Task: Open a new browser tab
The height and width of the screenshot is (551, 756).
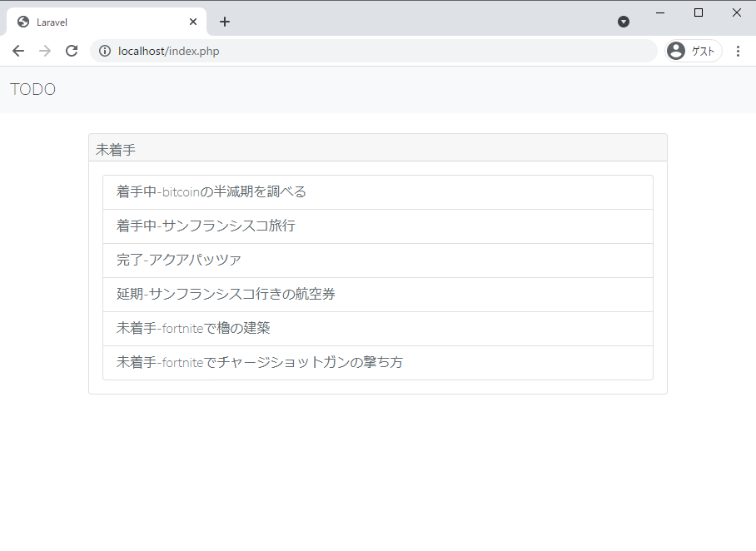Action: point(224,22)
